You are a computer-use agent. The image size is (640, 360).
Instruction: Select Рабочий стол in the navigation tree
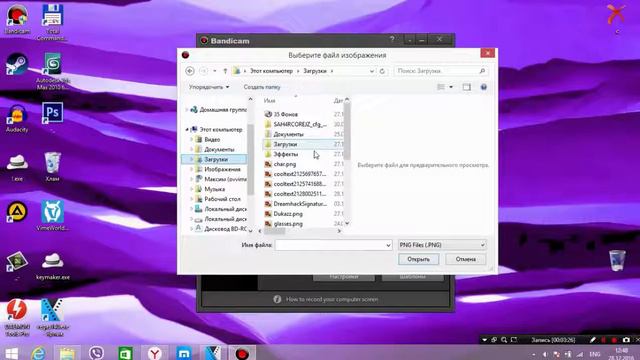coord(222,199)
